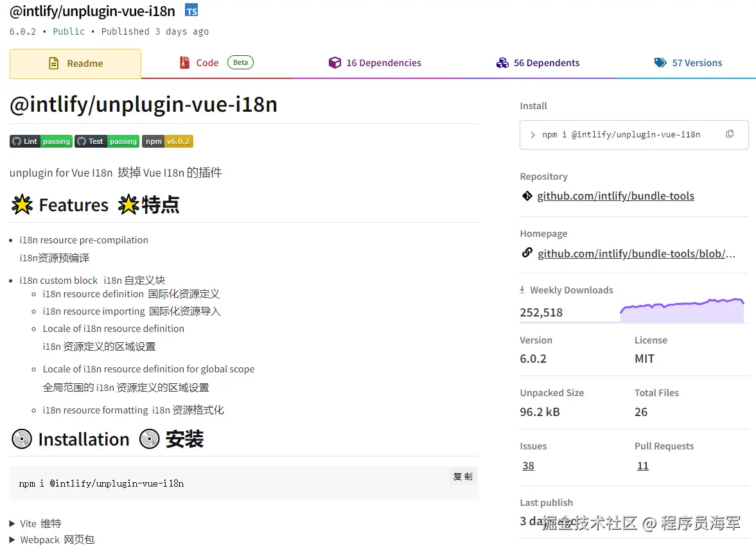Open the 38 issues link

pyautogui.click(x=528, y=465)
